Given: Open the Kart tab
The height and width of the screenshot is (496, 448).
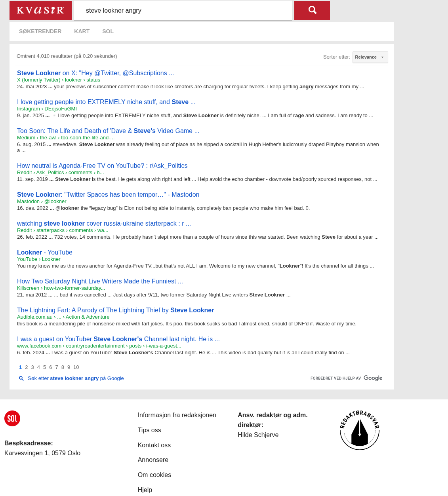Looking at the screenshot, I should (x=82, y=31).
